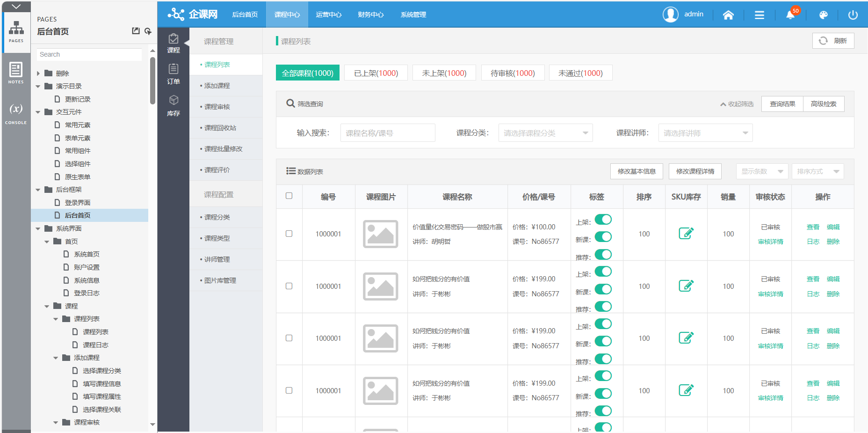
Task: Open 讲师管理 in side menu
Action: tap(226, 259)
